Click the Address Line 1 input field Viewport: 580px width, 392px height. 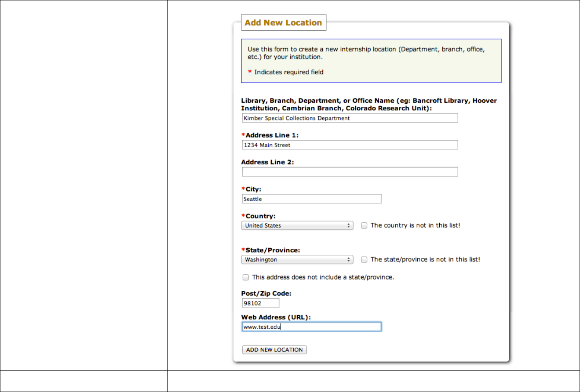[350, 145]
